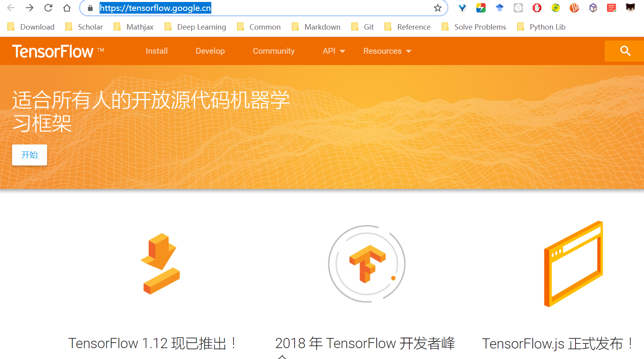Open the Google Scholar extension button
Screen dimensions: 644x359
(x=500, y=8)
